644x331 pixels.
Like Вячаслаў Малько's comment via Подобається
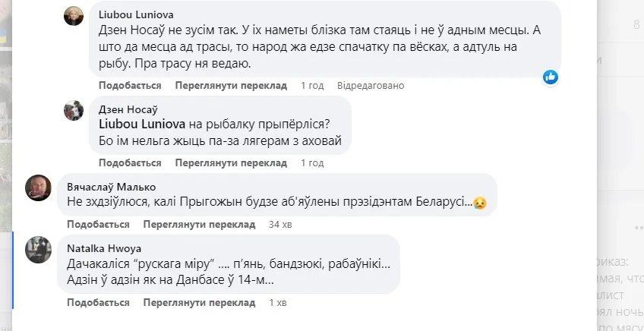98,225
